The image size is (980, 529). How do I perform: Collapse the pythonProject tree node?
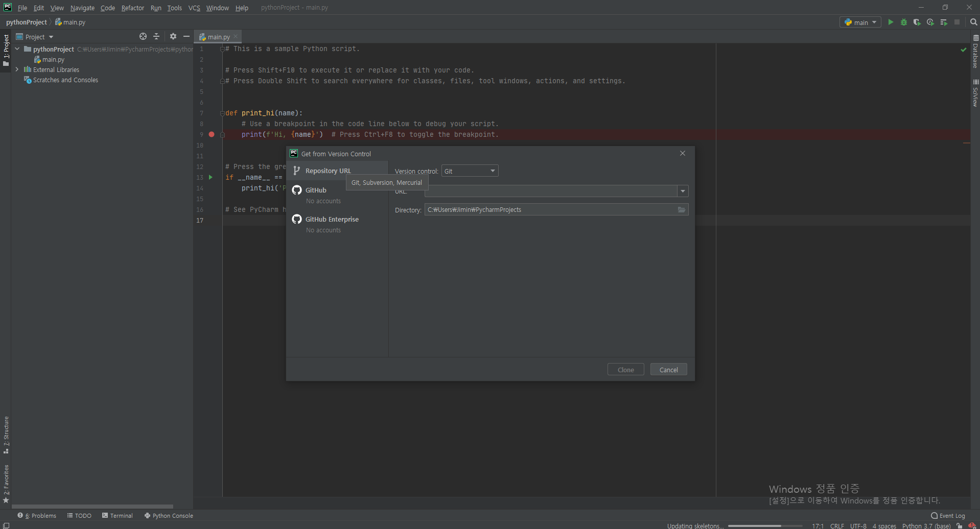17,49
